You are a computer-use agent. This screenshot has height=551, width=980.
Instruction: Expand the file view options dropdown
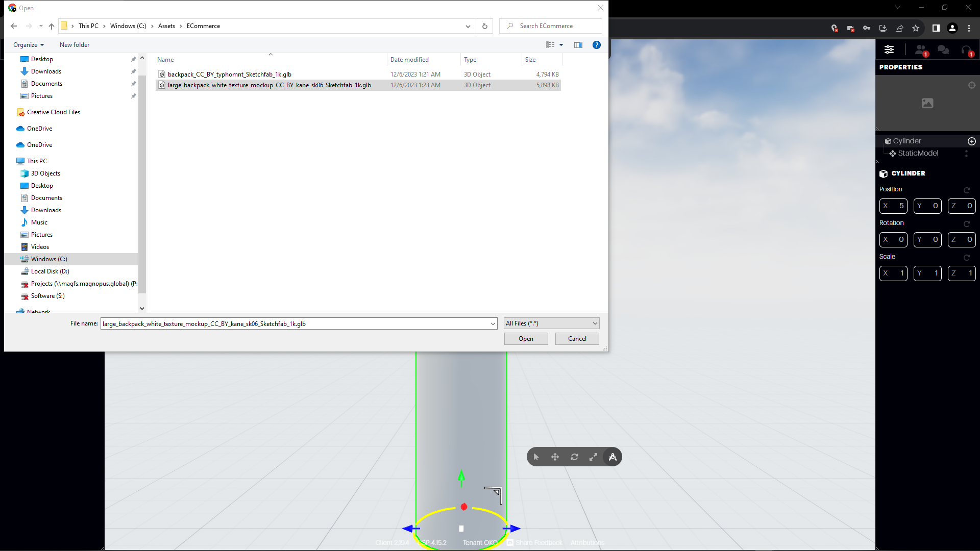click(561, 45)
